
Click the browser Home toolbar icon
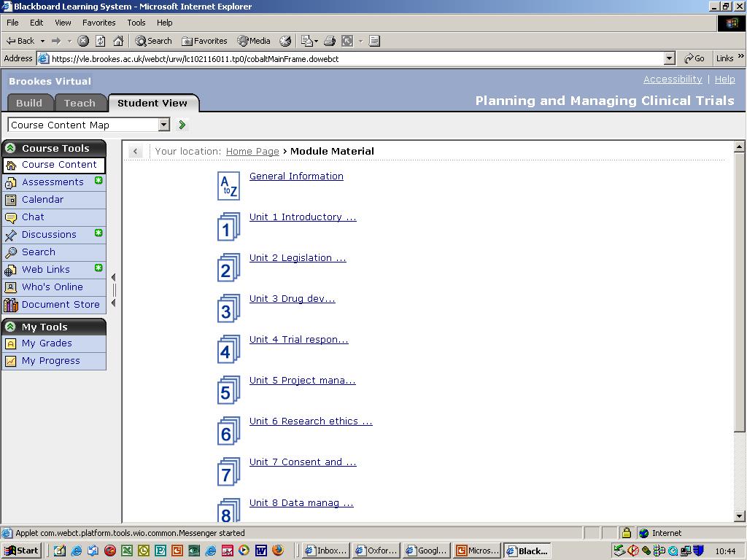(118, 41)
